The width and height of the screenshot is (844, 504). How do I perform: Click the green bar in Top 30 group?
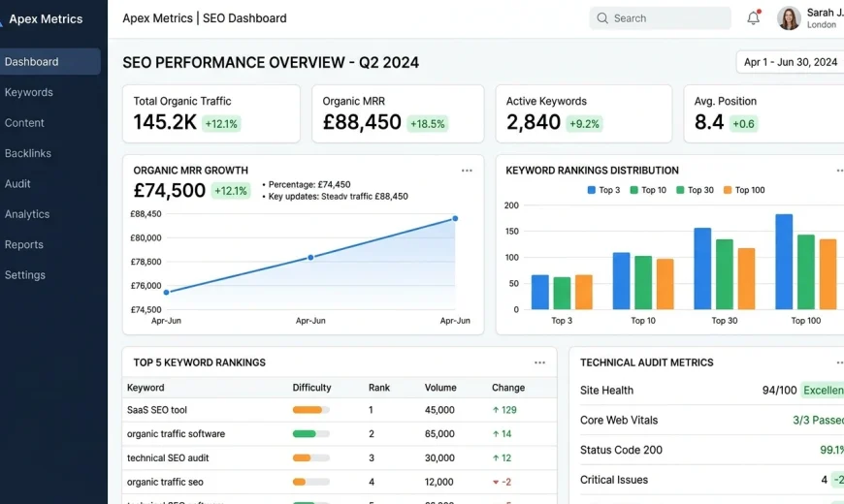tap(725, 274)
